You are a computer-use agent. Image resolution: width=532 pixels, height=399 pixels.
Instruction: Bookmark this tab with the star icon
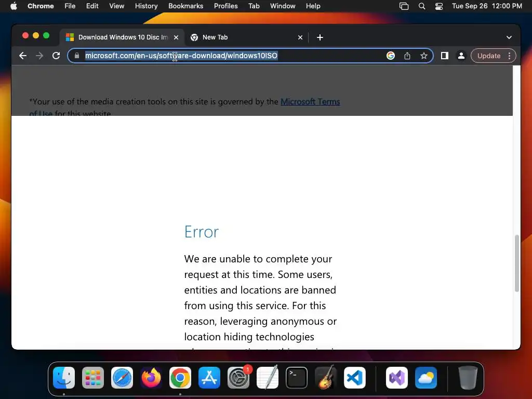coord(424,56)
